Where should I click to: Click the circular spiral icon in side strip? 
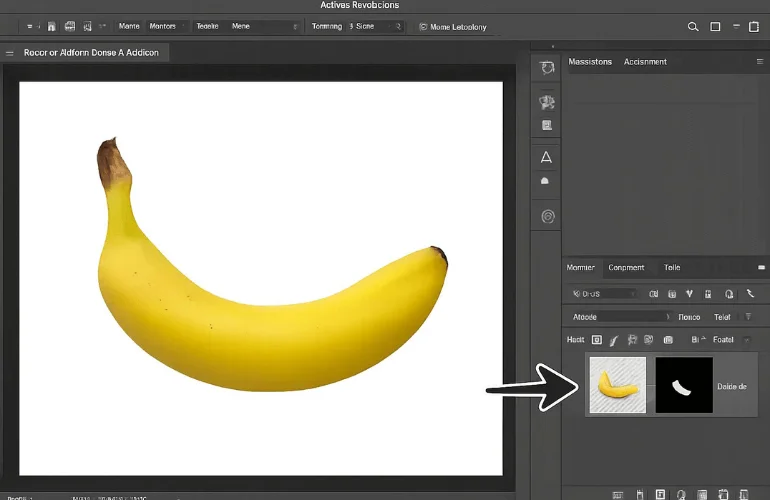[x=548, y=217]
